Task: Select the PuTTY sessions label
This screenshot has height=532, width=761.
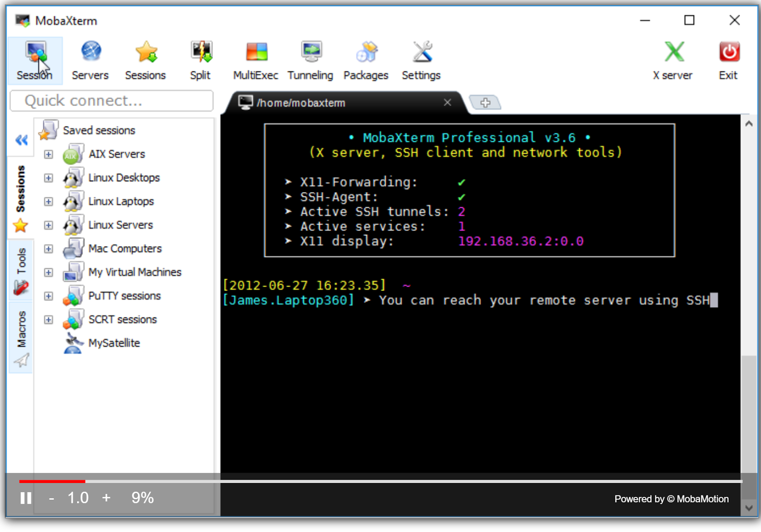Action: (125, 296)
